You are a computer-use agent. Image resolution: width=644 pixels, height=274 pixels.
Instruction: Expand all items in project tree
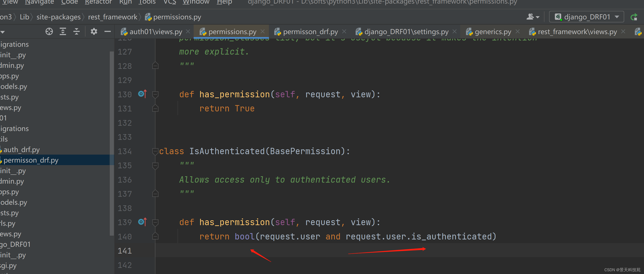[x=63, y=32]
